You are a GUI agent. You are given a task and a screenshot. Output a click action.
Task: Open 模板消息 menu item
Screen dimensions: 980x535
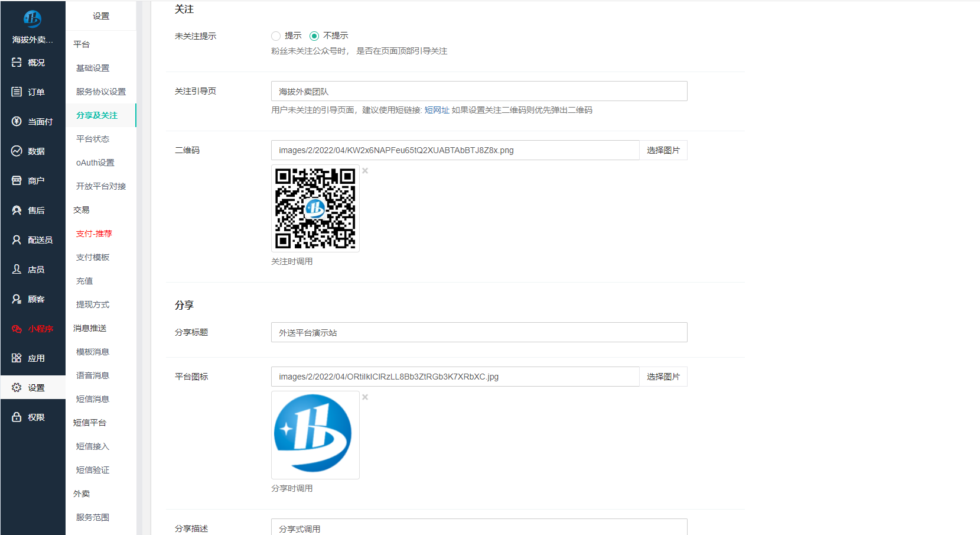coord(93,352)
